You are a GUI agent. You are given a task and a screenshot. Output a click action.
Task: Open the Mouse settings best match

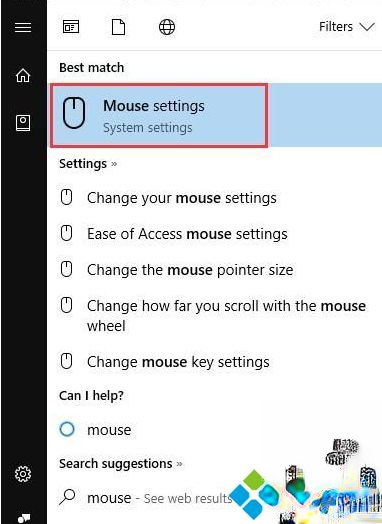215,115
